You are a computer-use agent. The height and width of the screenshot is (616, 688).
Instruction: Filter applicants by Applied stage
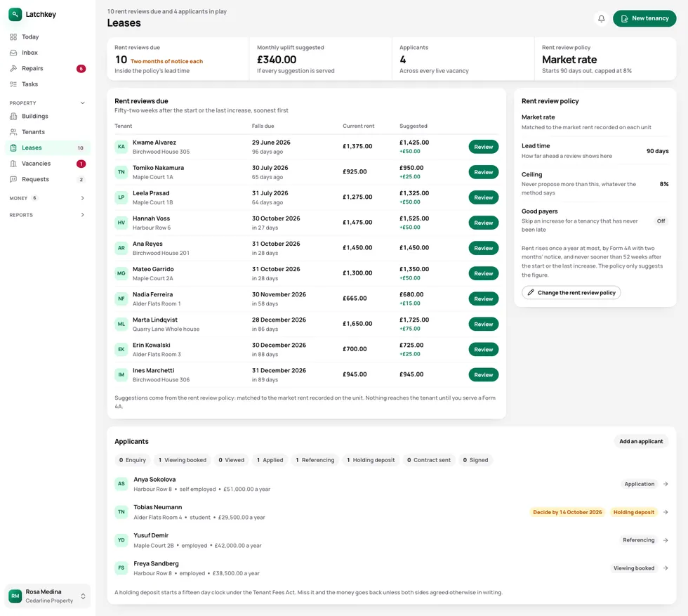(x=270, y=460)
